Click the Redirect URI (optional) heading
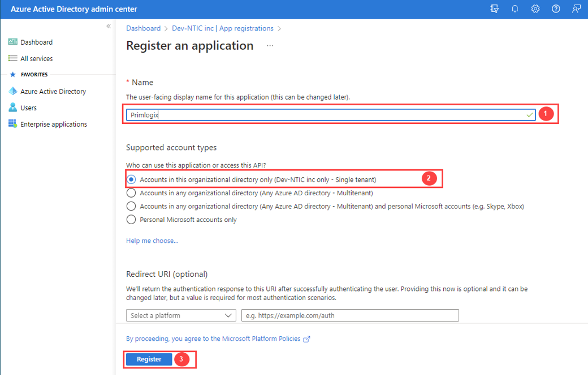This screenshot has width=588, height=381. [167, 274]
